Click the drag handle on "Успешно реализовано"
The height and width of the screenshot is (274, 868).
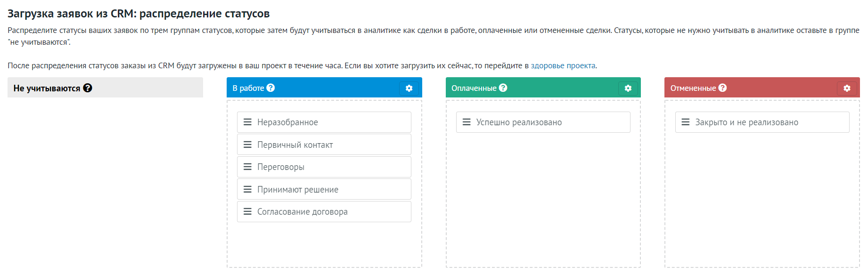(467, 122)
